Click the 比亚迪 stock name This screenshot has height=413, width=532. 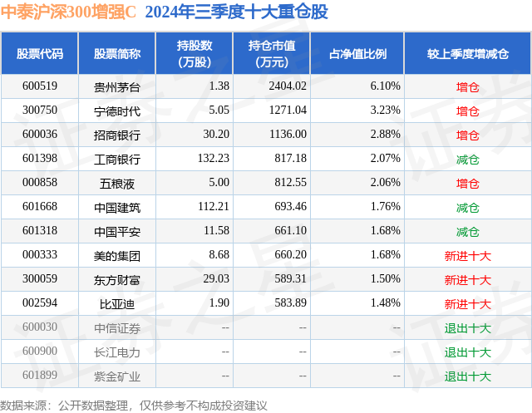[117, 304]
